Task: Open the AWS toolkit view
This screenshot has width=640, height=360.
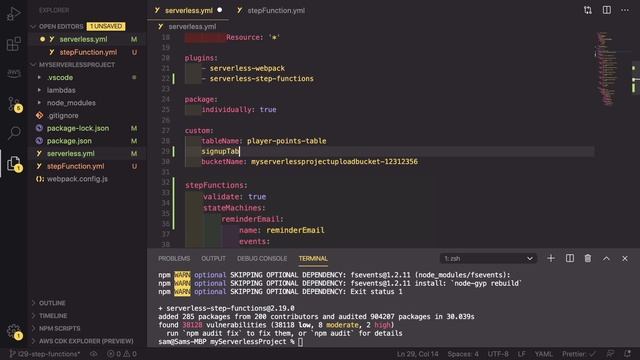Action: (x=13, y=73)
